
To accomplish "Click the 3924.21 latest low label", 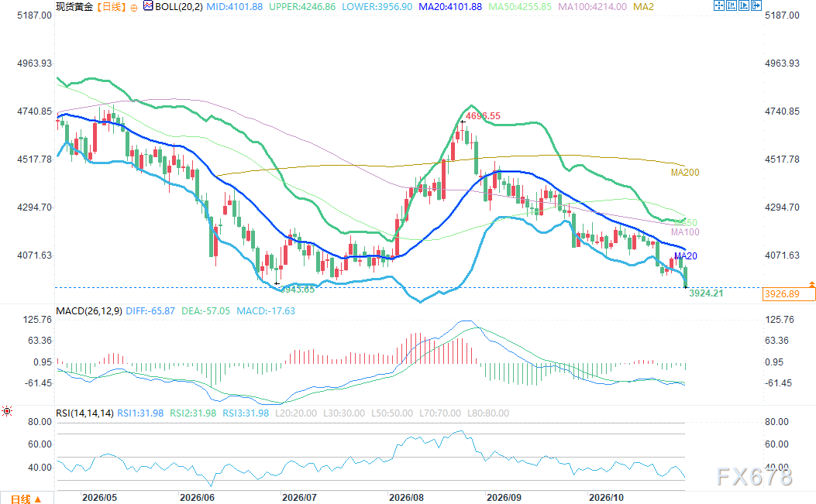I will point(706,293).
